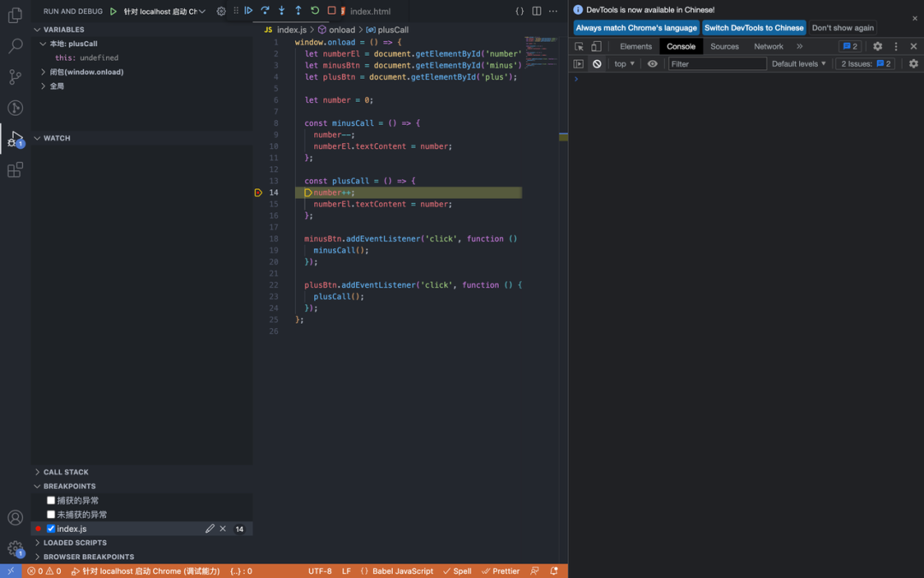Image resolution: width=924 pixels, height=578 pixels.
Task: Open the Extensions view
Action: pyautogui.click(x=15, y=170)
